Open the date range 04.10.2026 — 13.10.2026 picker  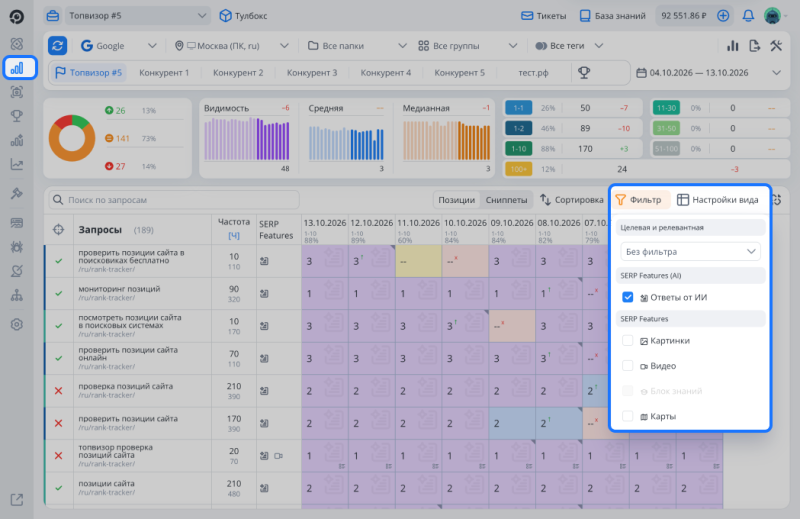point(708,72)
